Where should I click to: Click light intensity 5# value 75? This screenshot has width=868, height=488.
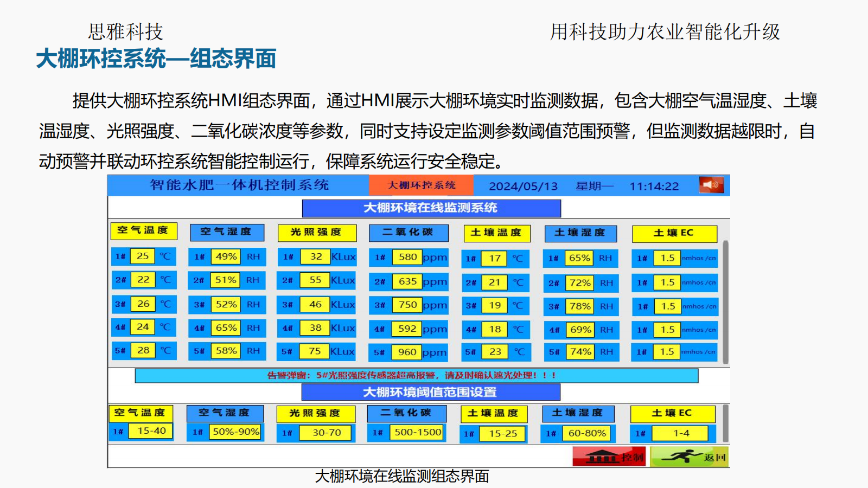click(x=315, y=351)
